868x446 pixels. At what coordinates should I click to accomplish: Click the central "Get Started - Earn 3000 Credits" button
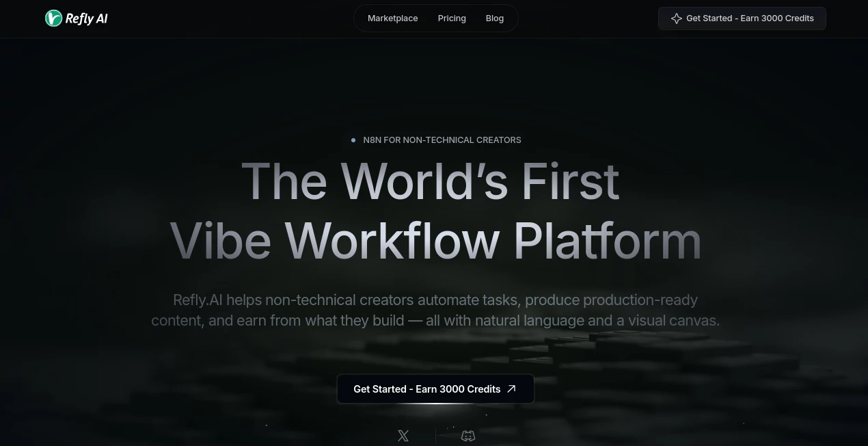435,389
